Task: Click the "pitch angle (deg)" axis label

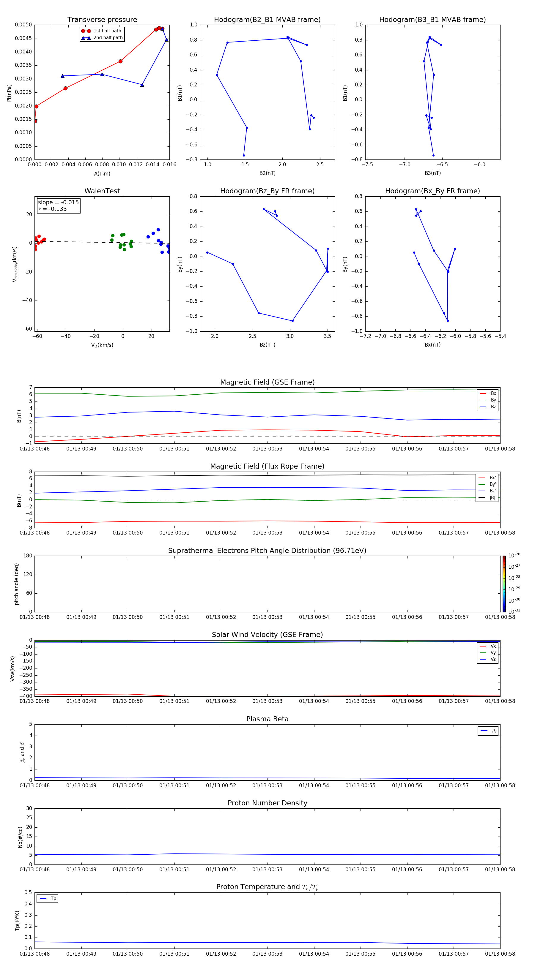Action: click(x=16, y=584)
